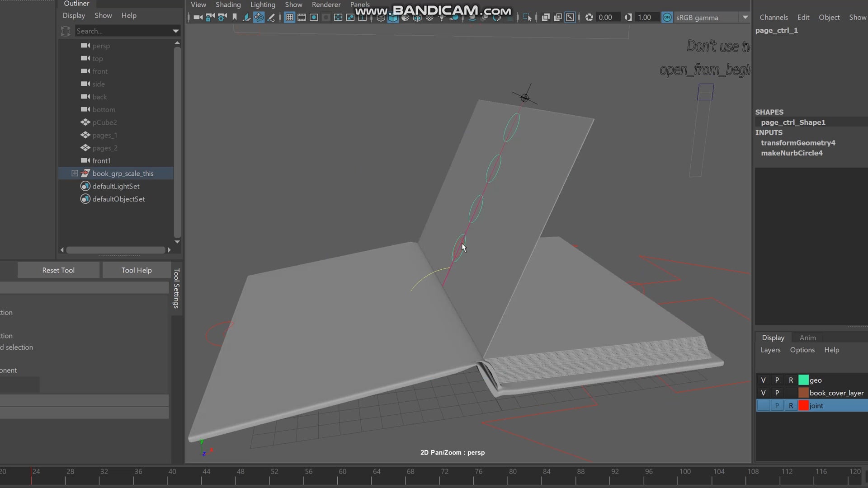Viewport: 868px width, 488px height.
Task: Click the viewport gamma ON toggle icon
Action: tap(667, 17)
